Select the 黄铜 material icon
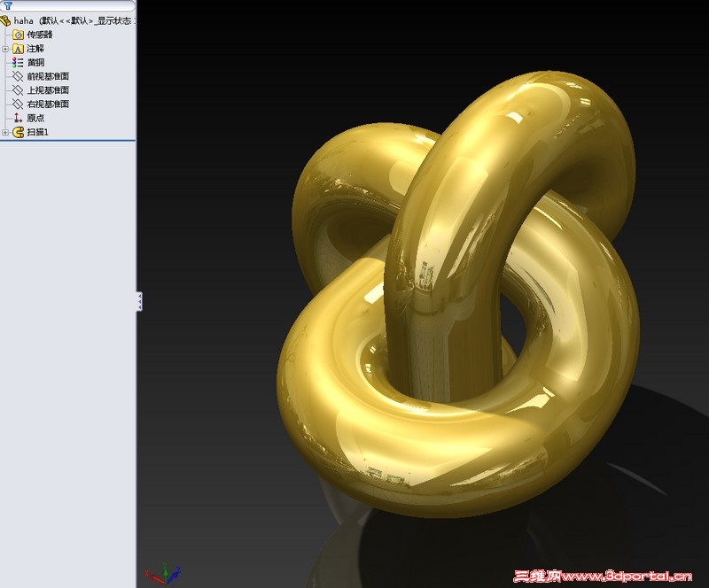 tap(18, 62)
